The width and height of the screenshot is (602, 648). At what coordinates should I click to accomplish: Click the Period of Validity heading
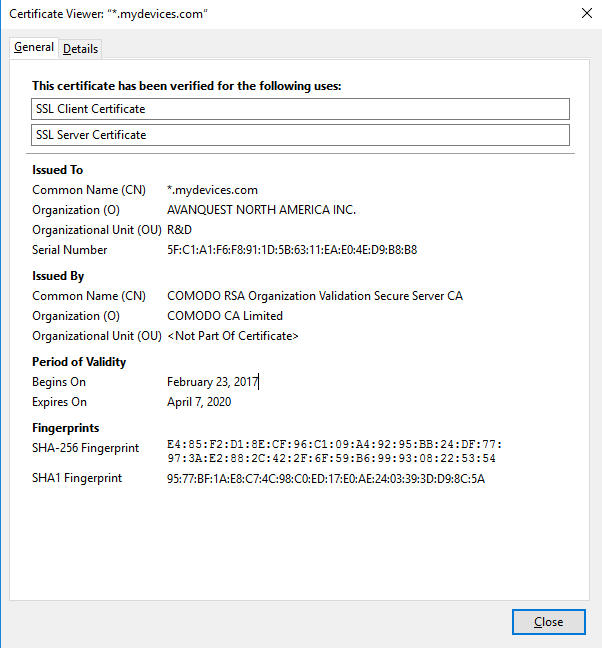(79, 362)
